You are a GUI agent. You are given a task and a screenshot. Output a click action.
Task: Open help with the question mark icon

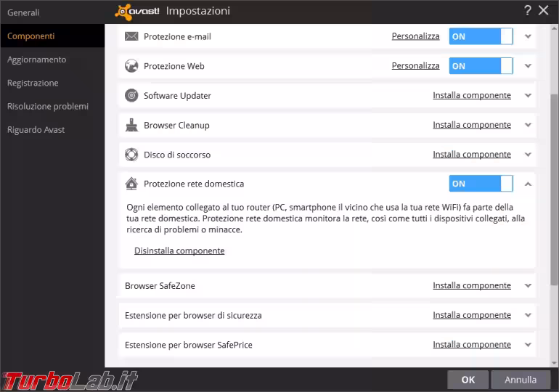[x=528, y=10]
